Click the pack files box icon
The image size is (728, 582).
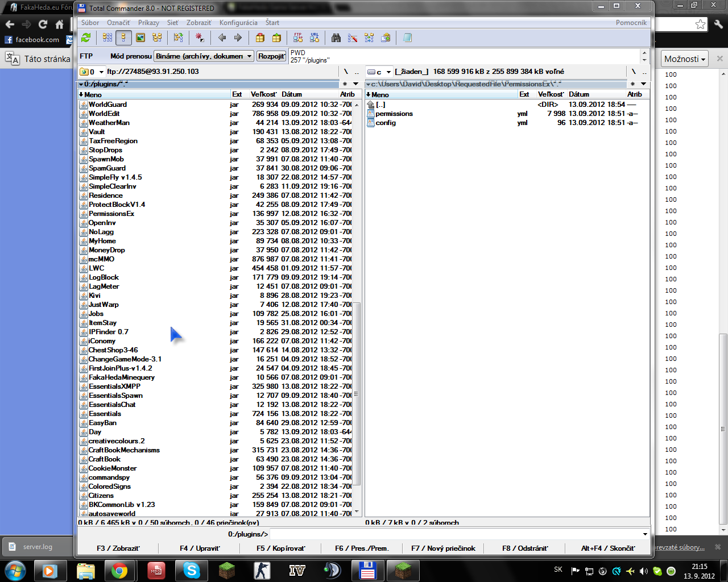pyautogui.click(x=260, y=38)
